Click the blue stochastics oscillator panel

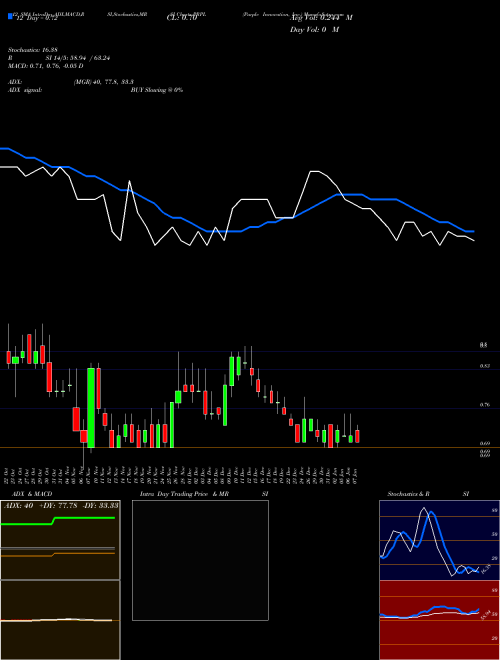coord(439,540)
